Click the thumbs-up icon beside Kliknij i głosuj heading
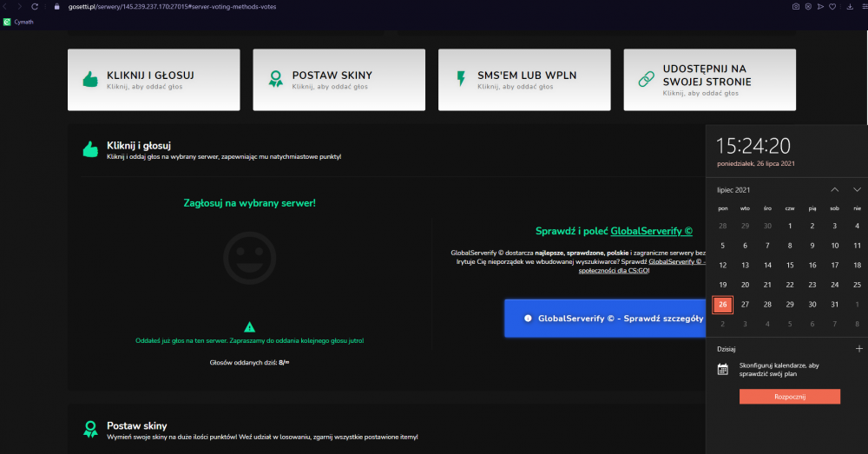The image size is (868, 454). point(90,149)
